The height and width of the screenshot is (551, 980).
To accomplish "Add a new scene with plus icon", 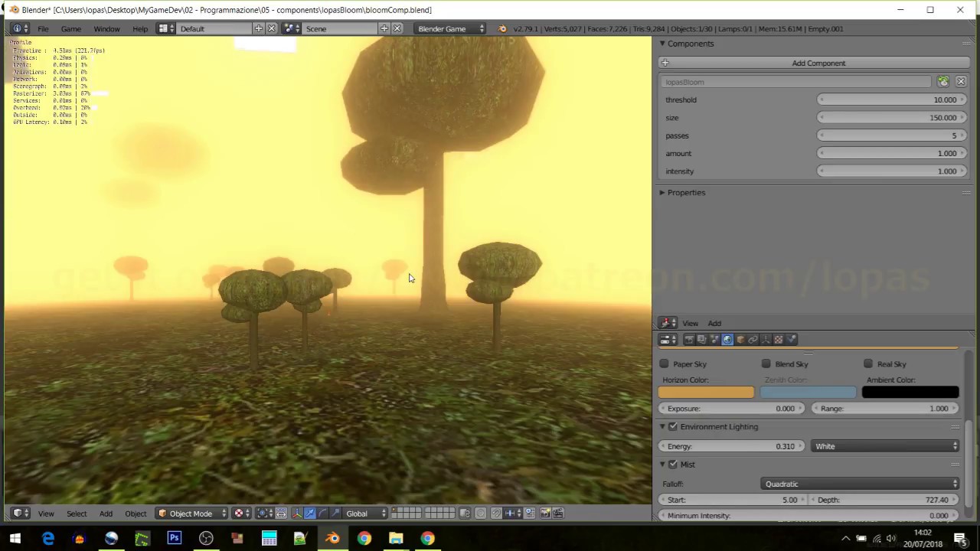I will [384, 28].
